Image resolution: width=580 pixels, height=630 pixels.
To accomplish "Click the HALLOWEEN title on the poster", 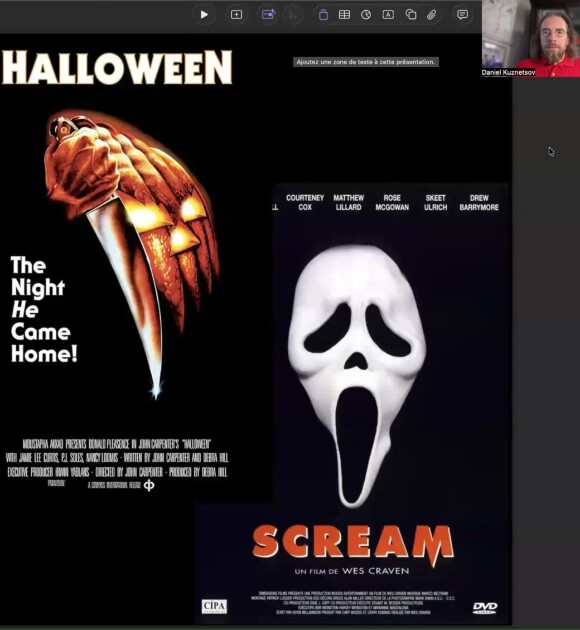I will click(117, 67).
